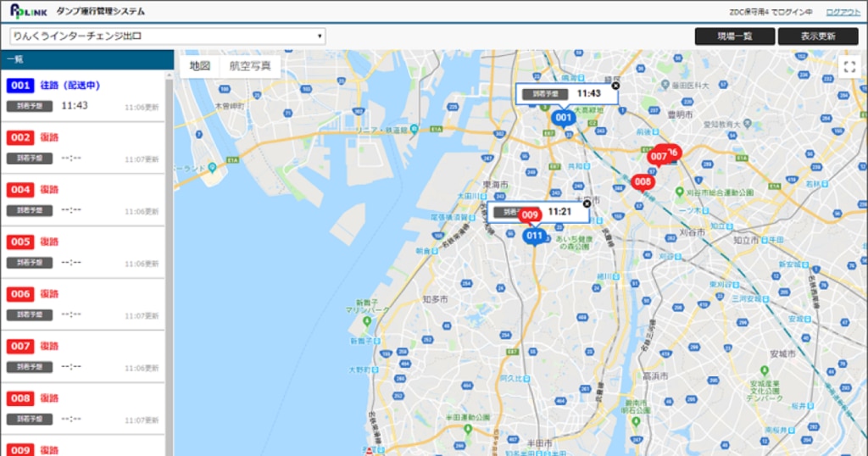Toggle fullscreen map view
The height and width of the screenshot is (456, 868).
tap(849, 67)
